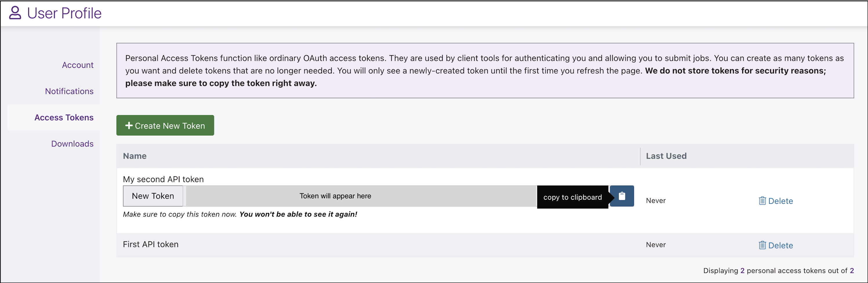The width and height of the screenshot is (868, 283).
Task: Click Delete beside 'First API token'
Action: (x=780, y=245)
